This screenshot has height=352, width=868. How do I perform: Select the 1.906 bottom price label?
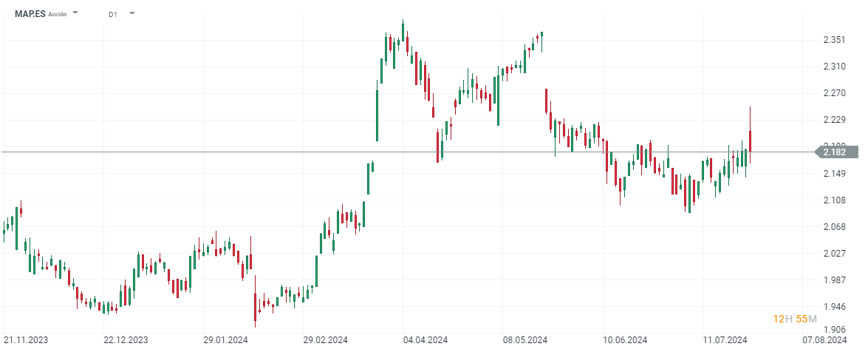[x=835, y=330]
